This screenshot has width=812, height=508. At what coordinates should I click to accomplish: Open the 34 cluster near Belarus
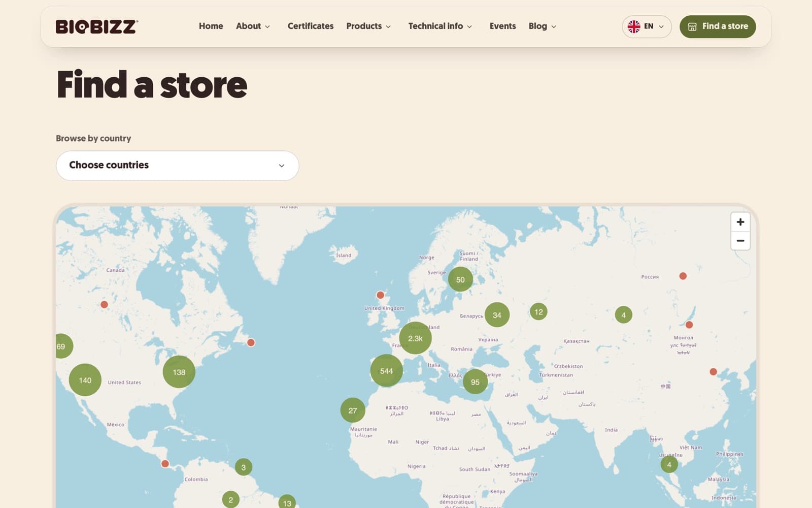(497, 315)
